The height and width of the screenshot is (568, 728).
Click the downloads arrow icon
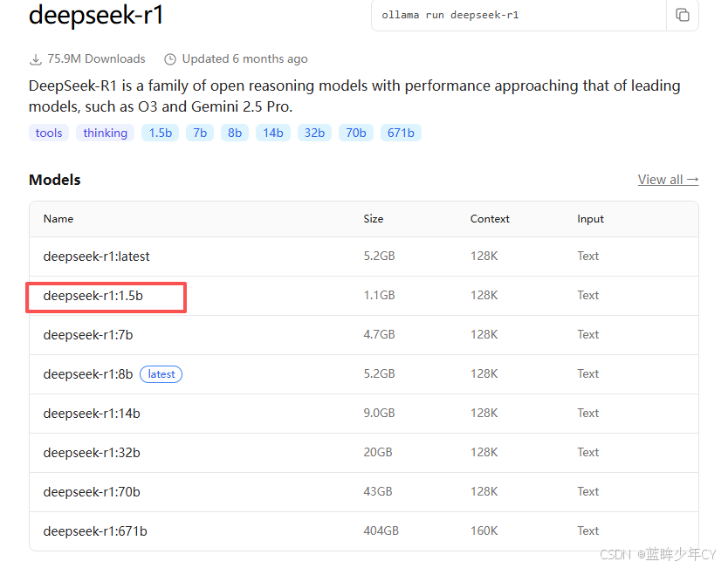pos(36,59)
